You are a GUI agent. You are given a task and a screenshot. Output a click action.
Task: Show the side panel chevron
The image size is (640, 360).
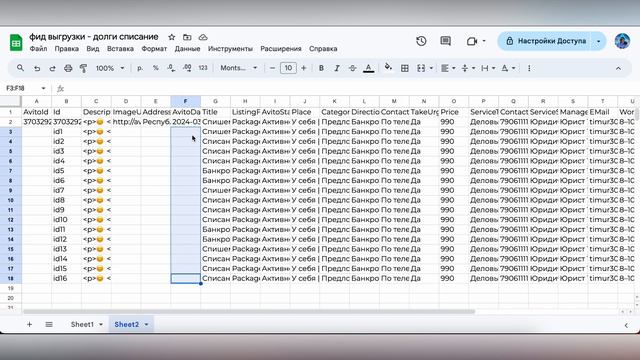pos(626,325)
